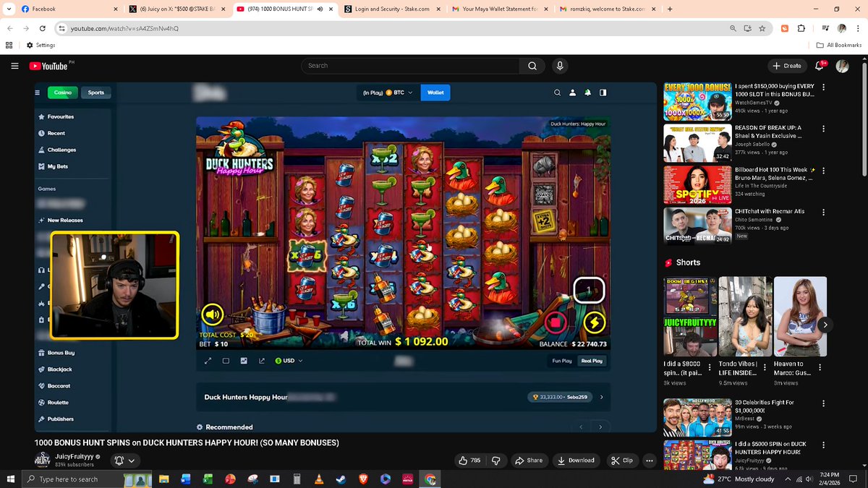Click the three-dot more actions button under the video
868x488 pixels.
click(x=649, y=461)
